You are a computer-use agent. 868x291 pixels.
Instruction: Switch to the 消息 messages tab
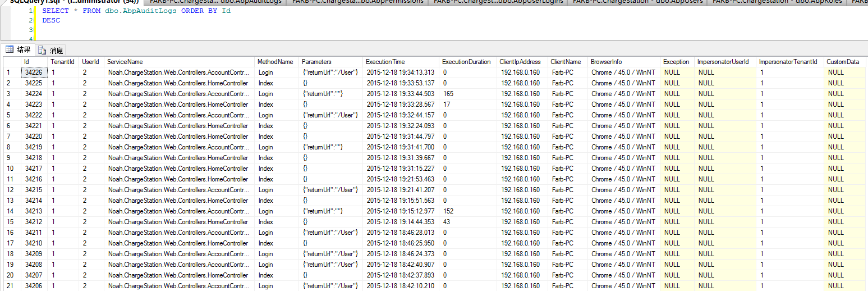pyautogui.click(x=50, y=50)
